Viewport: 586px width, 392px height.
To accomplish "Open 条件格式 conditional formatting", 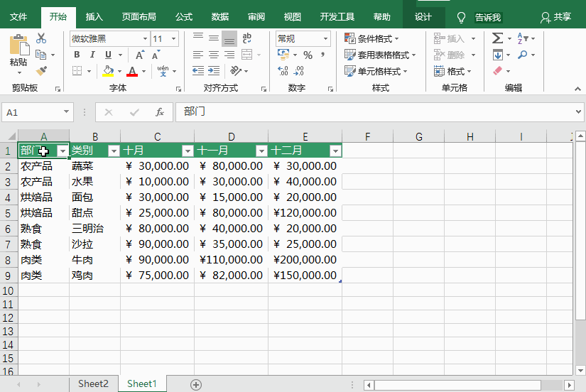I will (x=372, y=38).
